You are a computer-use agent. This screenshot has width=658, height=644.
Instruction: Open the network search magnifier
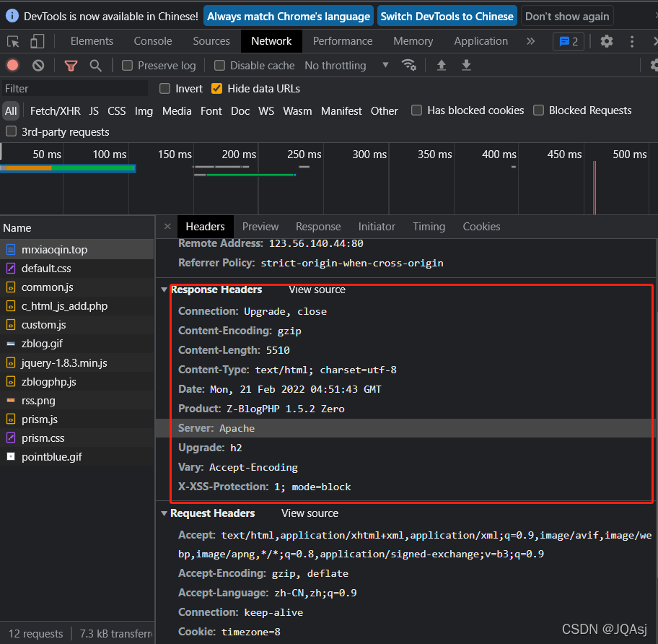(x=95, y=65)
